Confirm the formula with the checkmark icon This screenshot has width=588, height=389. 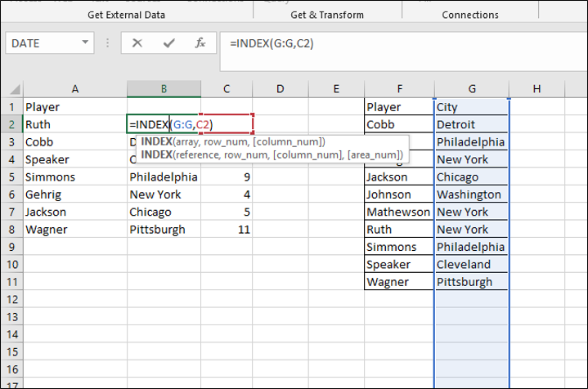(x=168, y=43)
